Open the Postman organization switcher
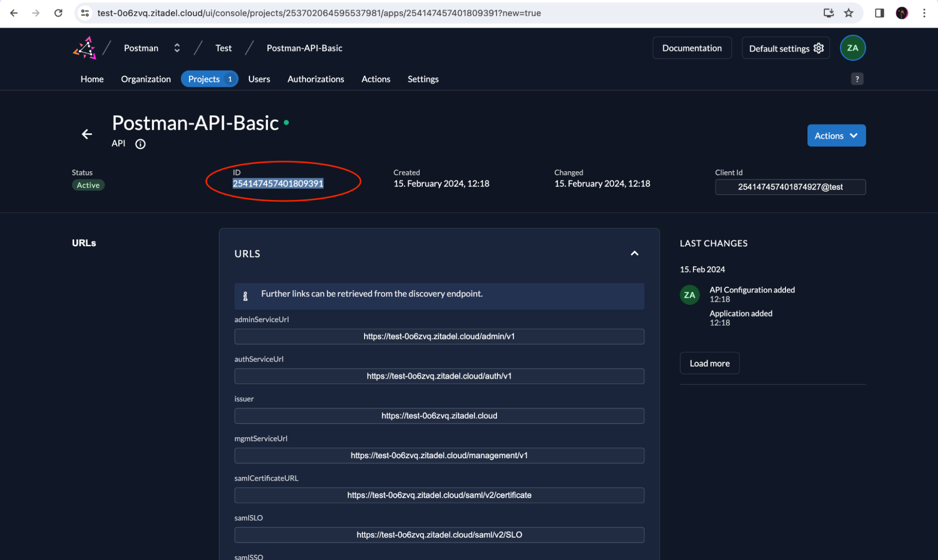 (176, 48)
